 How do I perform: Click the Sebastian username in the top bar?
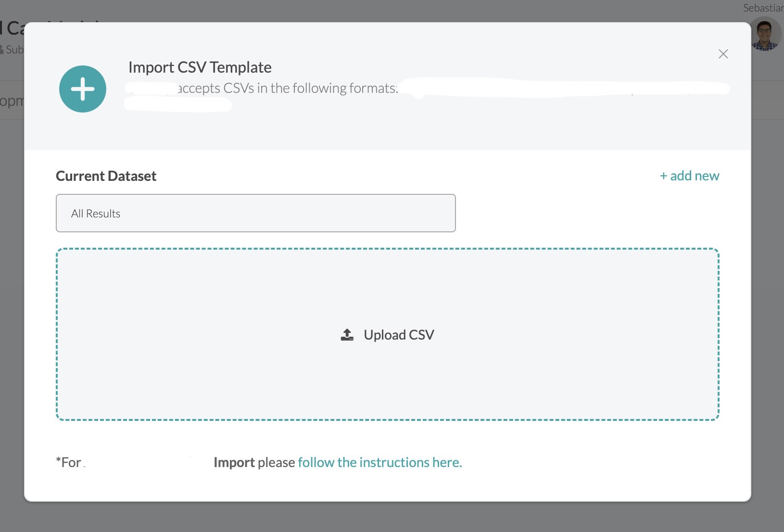coord(762,8)
